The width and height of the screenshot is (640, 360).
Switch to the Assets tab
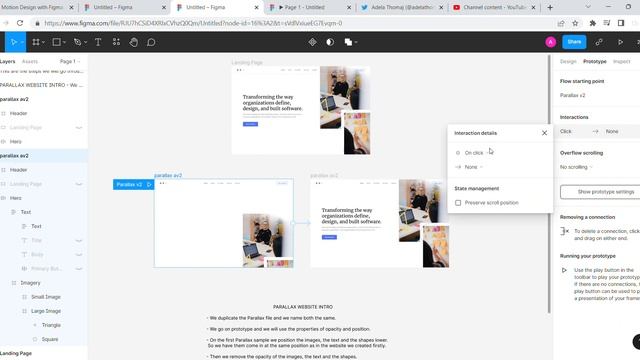click(29, 62)
